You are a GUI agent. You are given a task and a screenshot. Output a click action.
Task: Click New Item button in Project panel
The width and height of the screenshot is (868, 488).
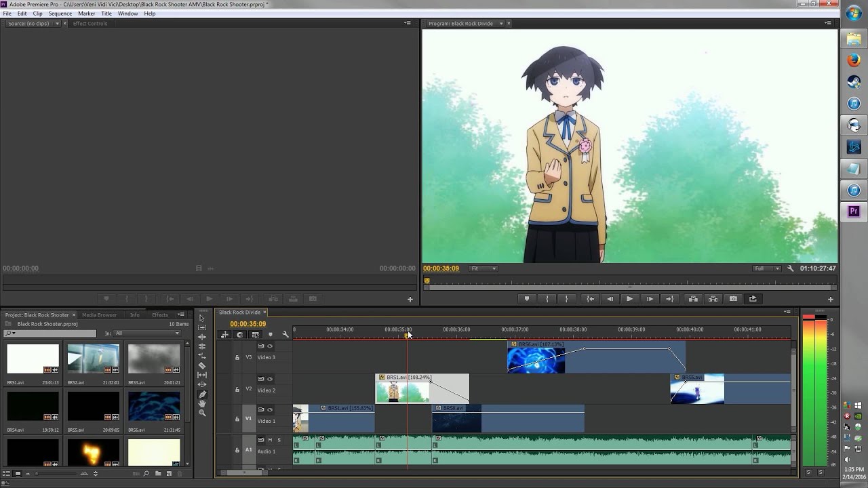point(167,474)
